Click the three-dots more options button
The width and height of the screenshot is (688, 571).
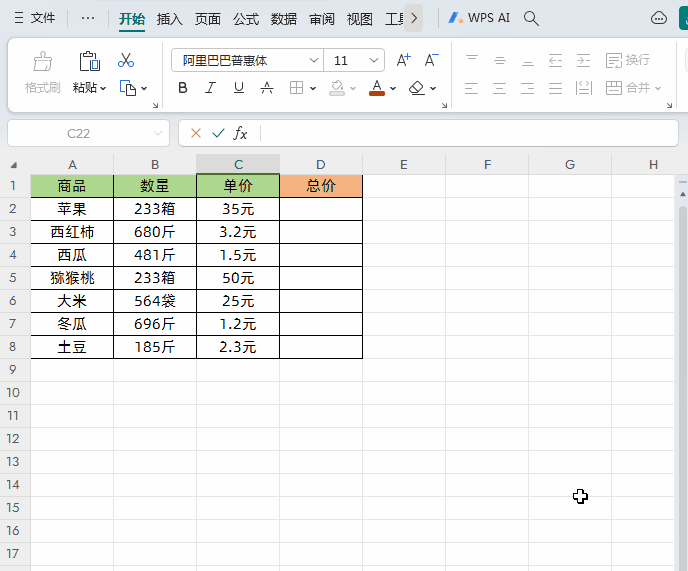pos(88,18)
